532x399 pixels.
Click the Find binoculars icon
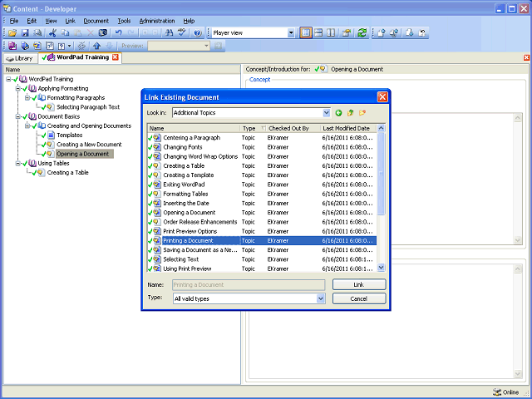[169, 32]
